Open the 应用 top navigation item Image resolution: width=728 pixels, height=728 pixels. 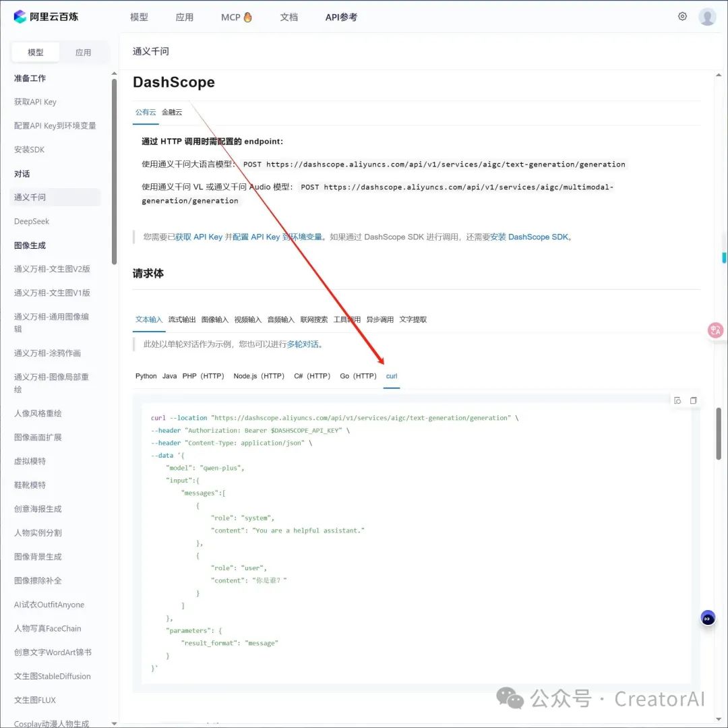click(184, 17)
